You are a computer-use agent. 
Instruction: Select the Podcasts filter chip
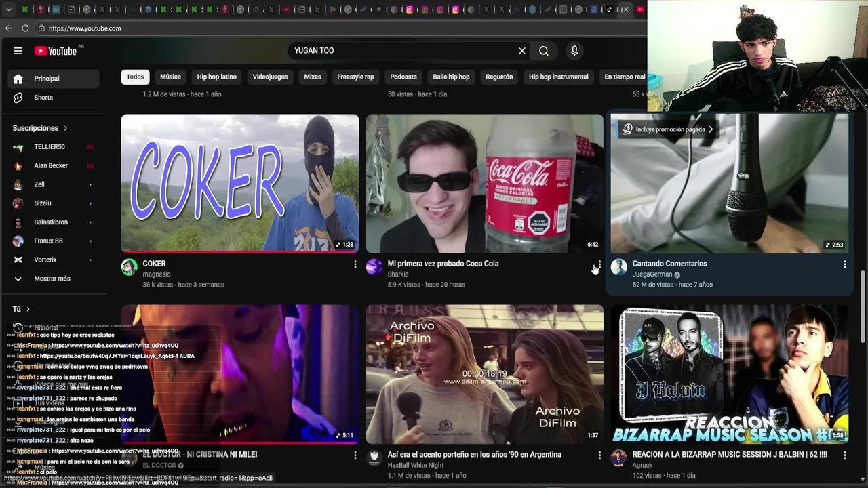[x=403, y=77]
